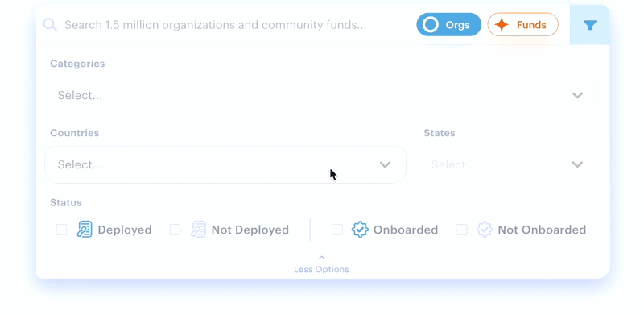Focus the organizations search field

click(215, 25)
